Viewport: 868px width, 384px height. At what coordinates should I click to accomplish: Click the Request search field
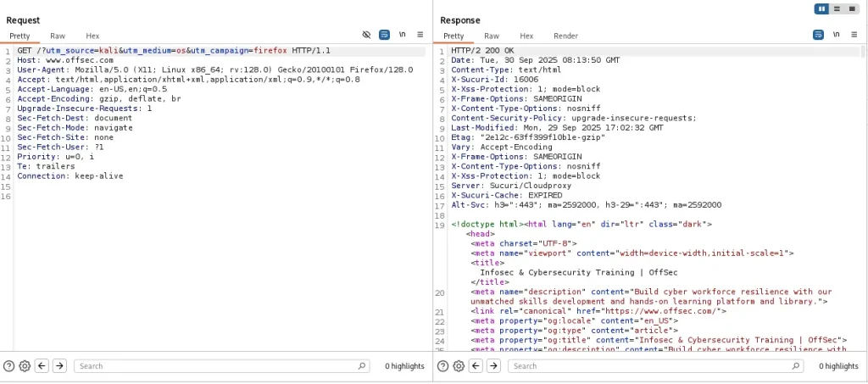pyautogui.click(x=220, y=366)
